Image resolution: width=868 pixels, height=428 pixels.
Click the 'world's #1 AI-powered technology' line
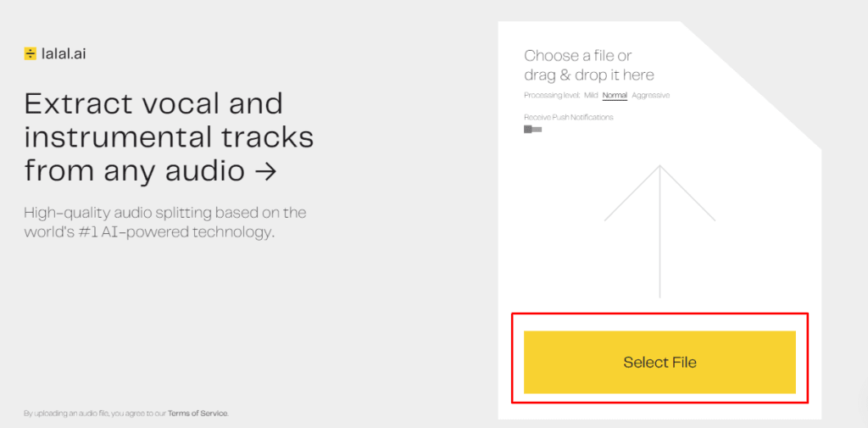[x=149, y=232]
